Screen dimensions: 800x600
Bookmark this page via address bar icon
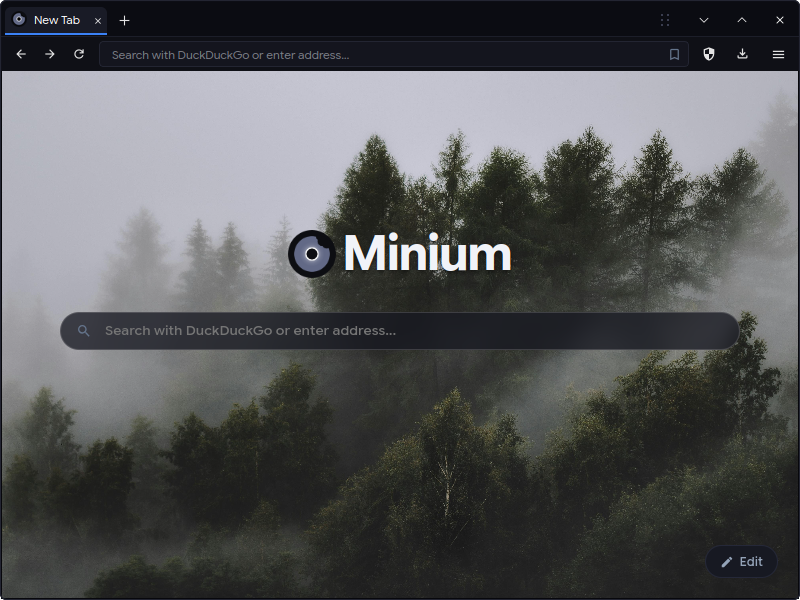click(x=674, y=55)
